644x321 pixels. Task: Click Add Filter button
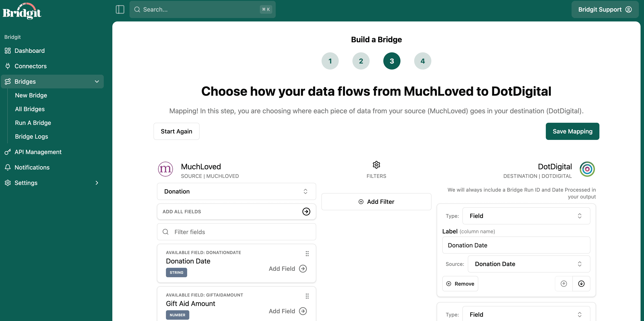(x=376, y=202)
